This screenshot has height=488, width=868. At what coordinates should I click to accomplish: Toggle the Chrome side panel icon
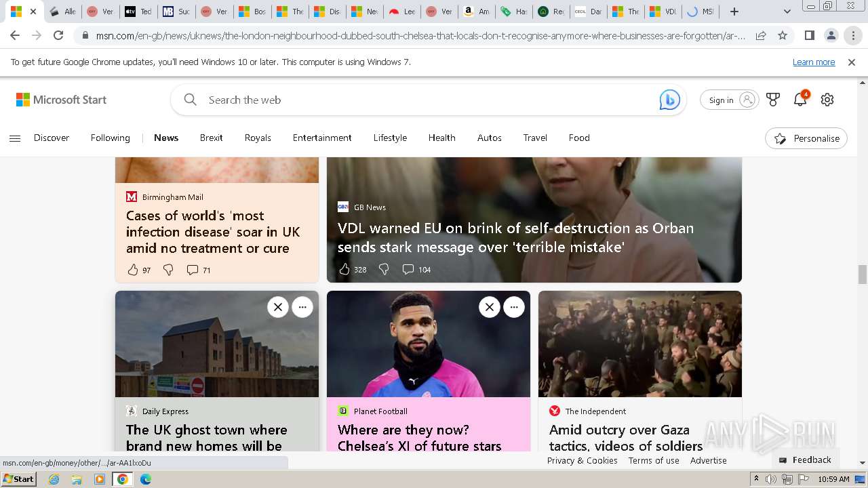[809, 35]
